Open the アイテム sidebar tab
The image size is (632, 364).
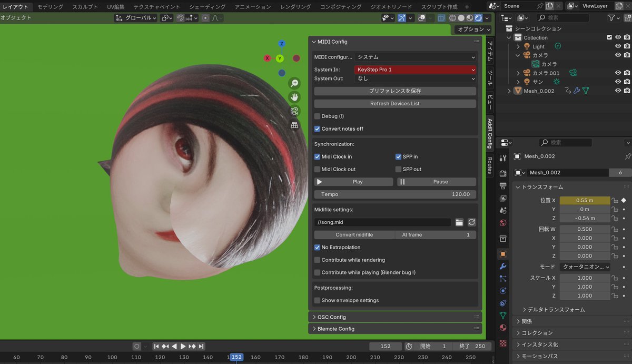tap(489, 51)
